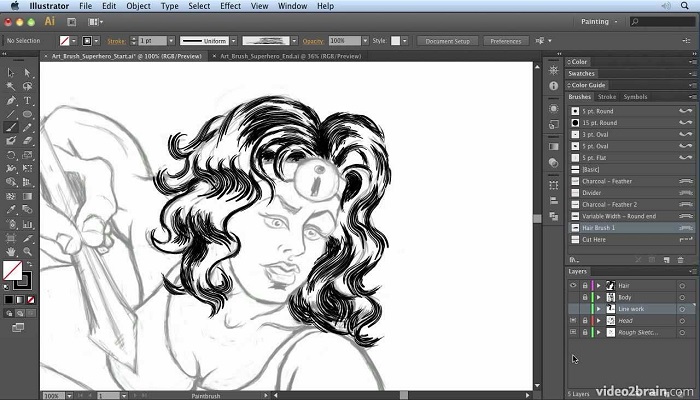Toggle visibility of the Hair layer

click(x=573, y=285)
